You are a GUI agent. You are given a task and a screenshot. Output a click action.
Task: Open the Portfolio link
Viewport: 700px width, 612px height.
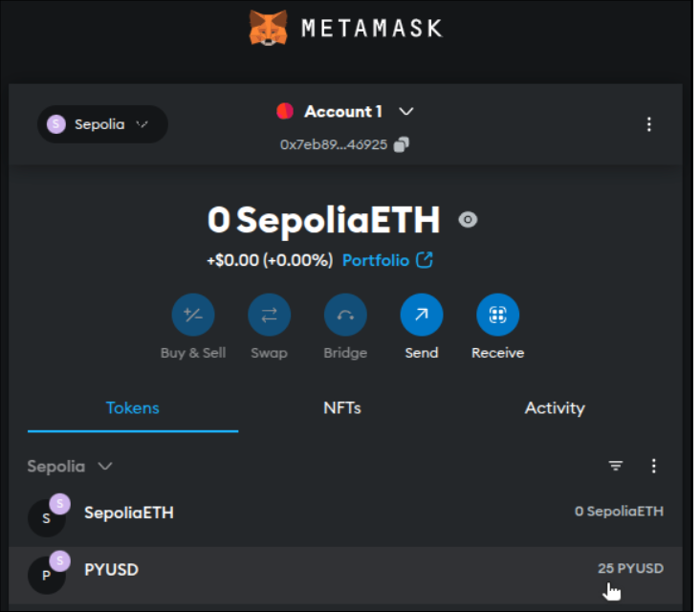[x=387, y=260]
